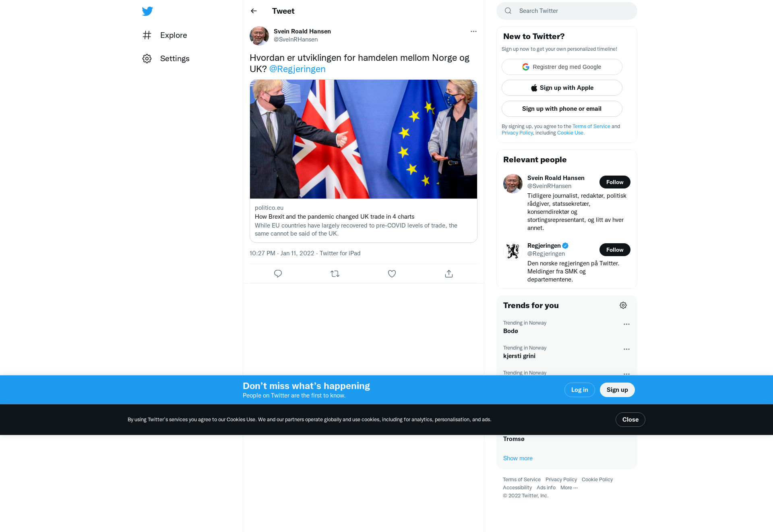Like the tweet with the heart icon
This screenshot has height=532, width=773.
click(392, 274)
